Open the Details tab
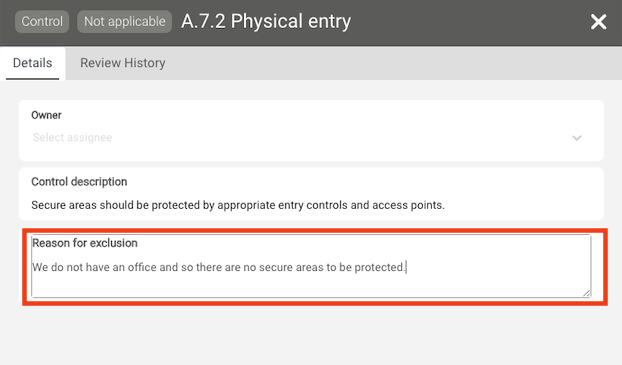This screenshot has width=622, height=365. [33, 63]
